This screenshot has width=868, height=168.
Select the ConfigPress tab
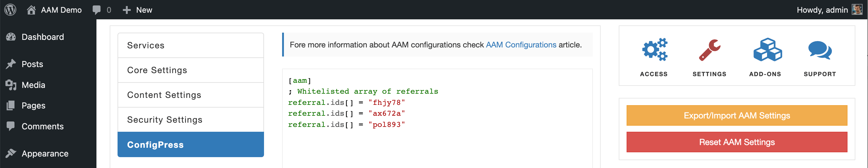tap(191, 144)
